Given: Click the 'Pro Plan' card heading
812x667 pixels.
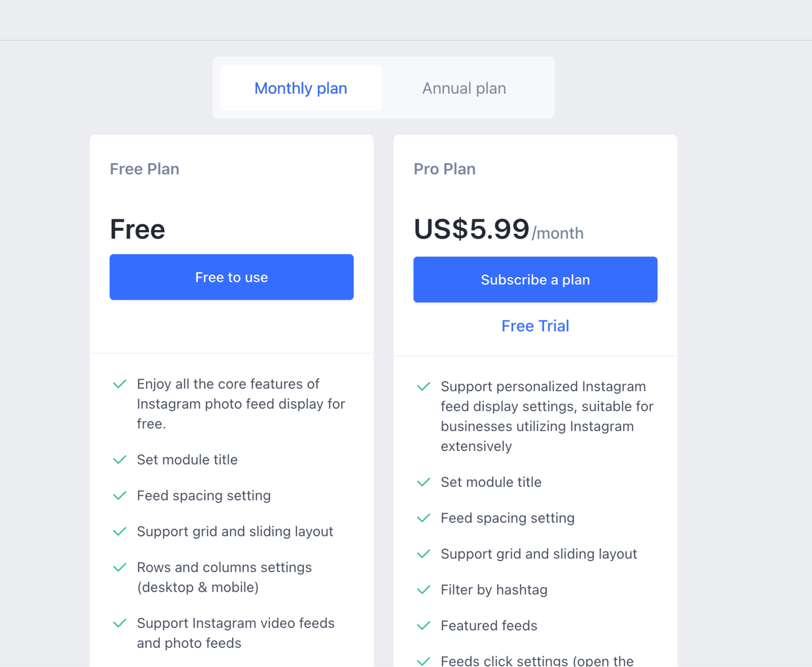Looking at the screenshot, I should coord(445,169).
